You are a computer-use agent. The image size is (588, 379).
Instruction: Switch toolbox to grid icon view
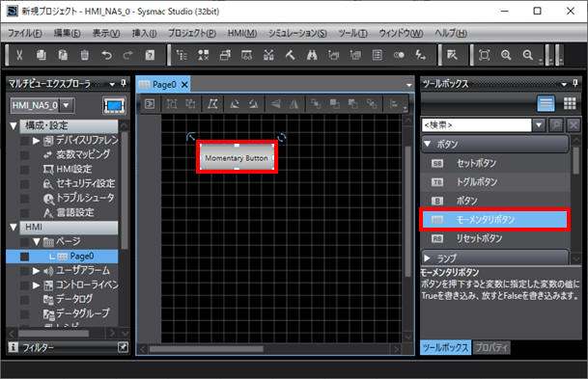click(570, 103)
